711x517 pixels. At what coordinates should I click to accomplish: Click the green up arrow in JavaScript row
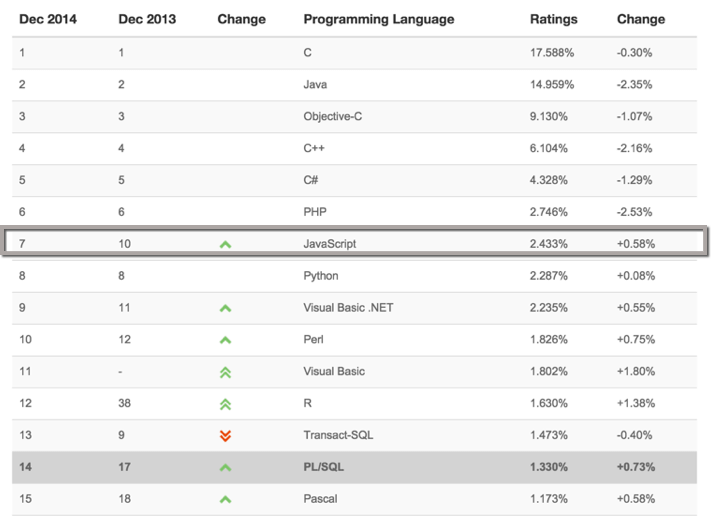click(225, 244)
